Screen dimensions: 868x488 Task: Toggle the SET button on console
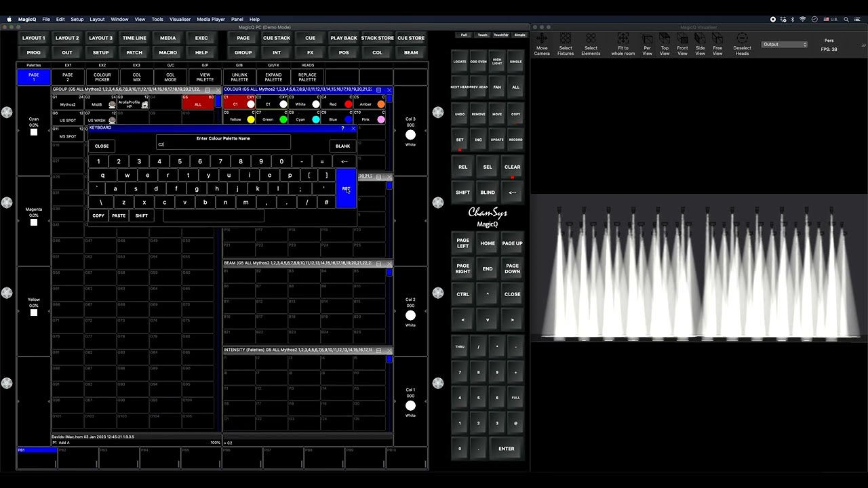tap(460, 140)
